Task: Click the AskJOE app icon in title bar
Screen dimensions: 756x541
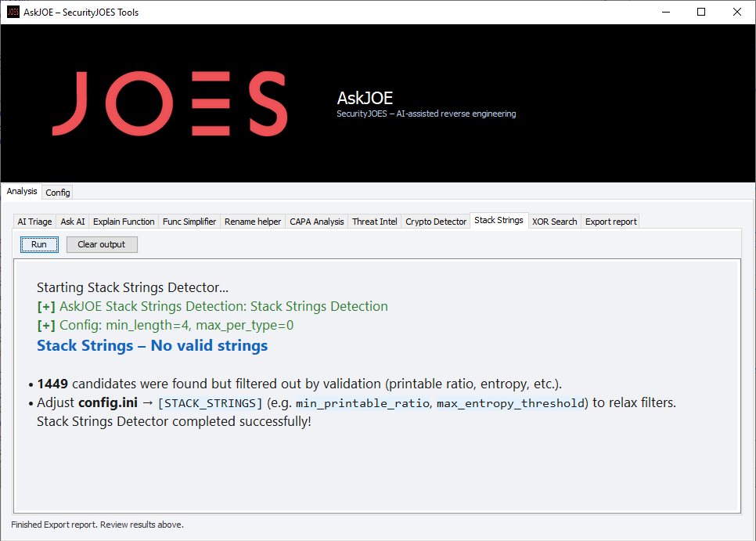Action: 13,12
